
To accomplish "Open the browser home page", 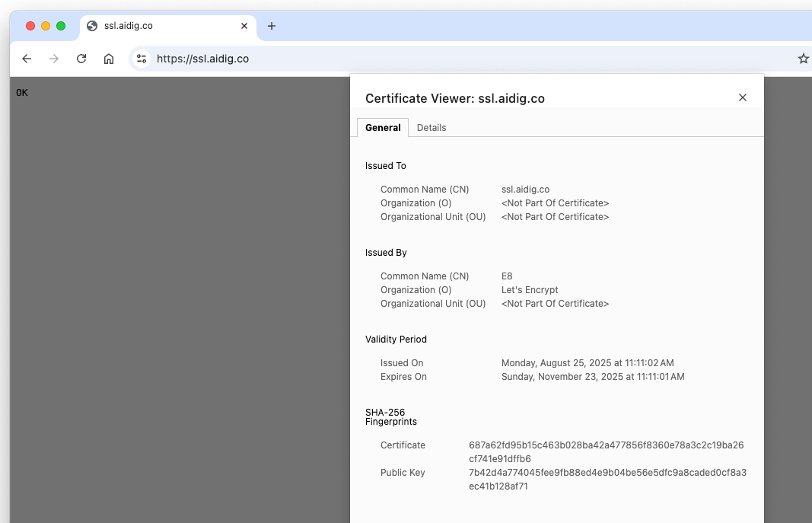I will tap(109, 59).
